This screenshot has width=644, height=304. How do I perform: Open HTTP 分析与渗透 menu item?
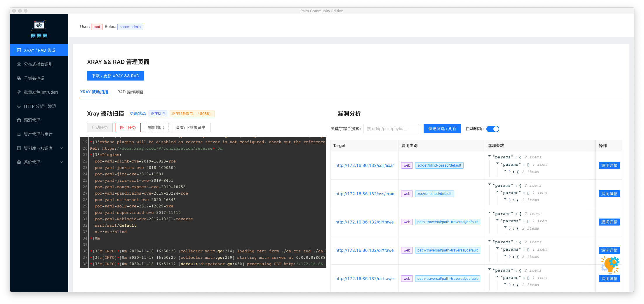click(39, 106)
